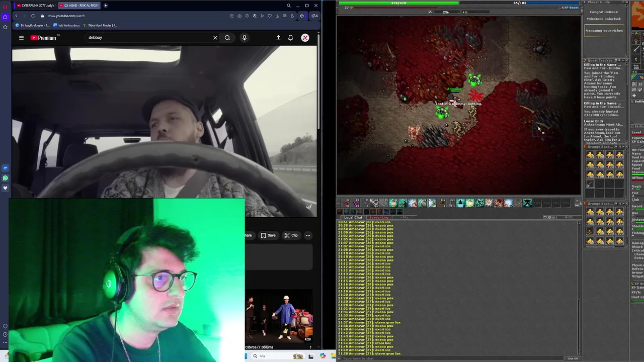Open browser AI assistant button

point(314,16)
